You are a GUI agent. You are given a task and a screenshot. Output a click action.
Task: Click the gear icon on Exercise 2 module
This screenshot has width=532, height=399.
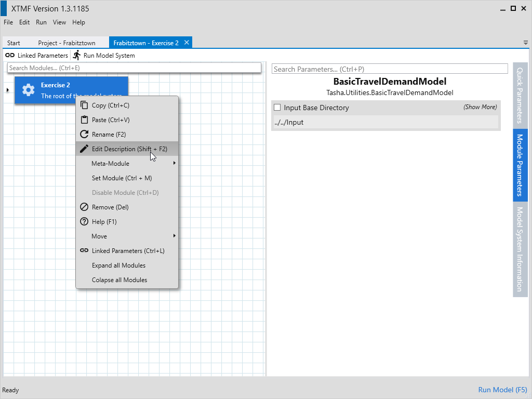coord(28,90)
